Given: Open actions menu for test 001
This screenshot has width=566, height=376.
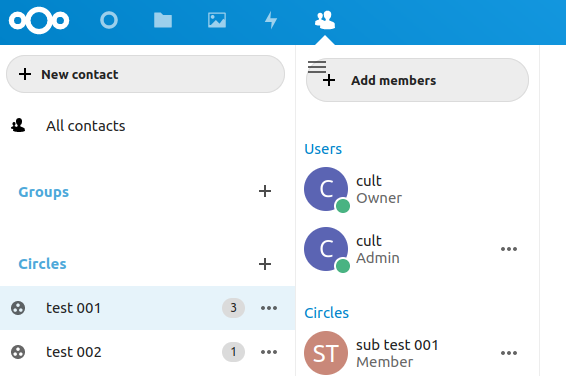Looking at the screenshot, I should 269,308.
